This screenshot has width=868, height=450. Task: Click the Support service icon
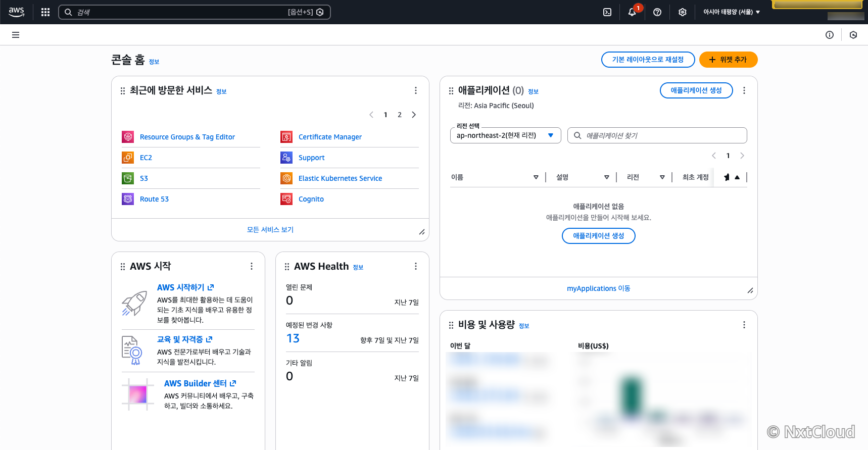pyautogui.click(x=286, y=158)
